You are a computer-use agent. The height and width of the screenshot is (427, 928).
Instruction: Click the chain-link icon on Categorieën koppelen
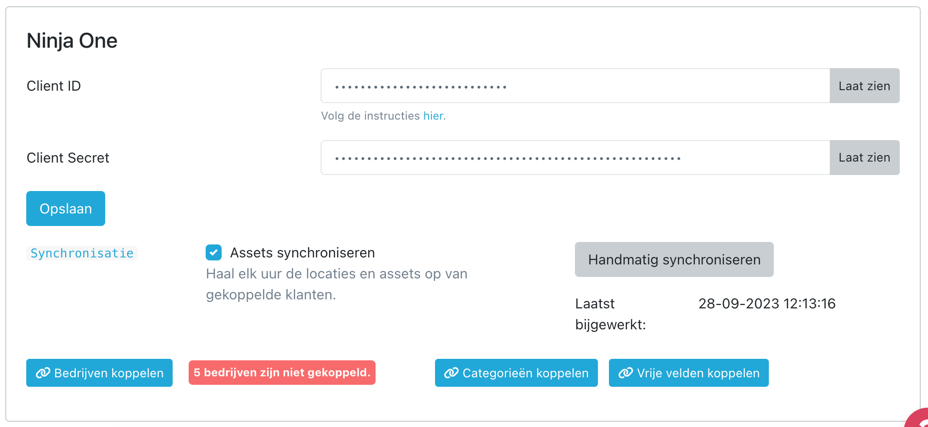[452, 373]
